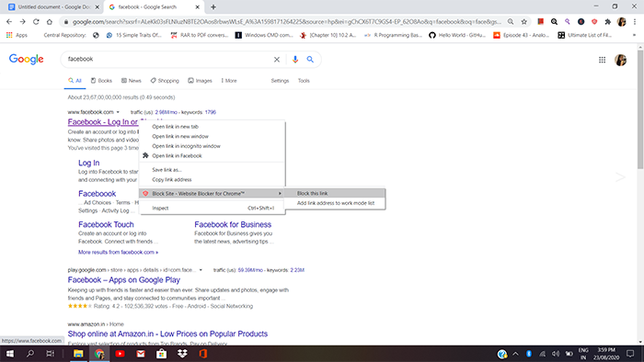Open the browser home page

point(50,22)
